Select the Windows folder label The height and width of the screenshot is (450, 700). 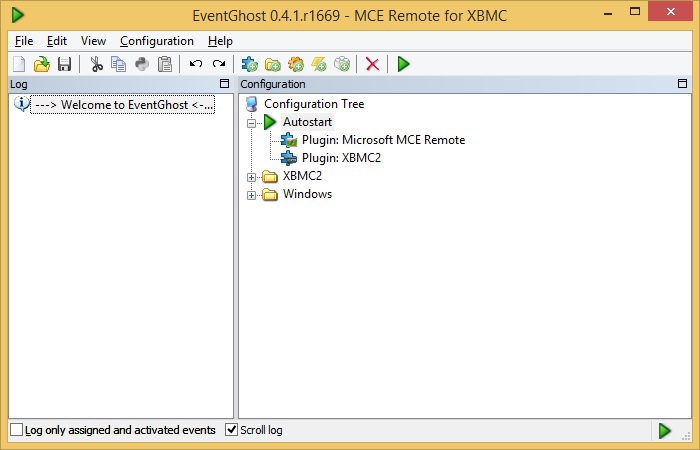[x=308, y=194]
